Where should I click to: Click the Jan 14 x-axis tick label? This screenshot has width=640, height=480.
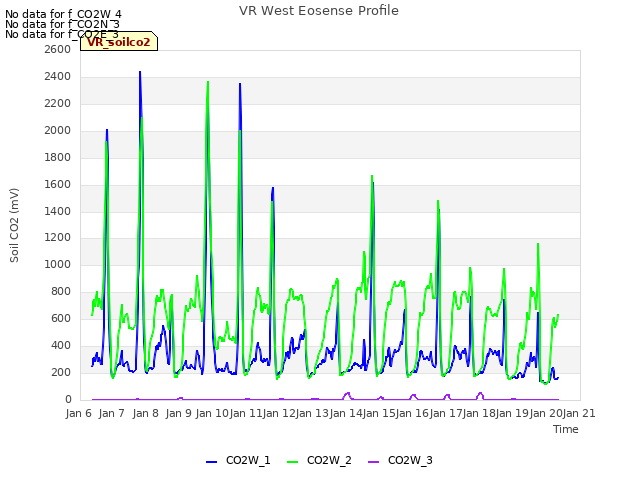point(346,413)
